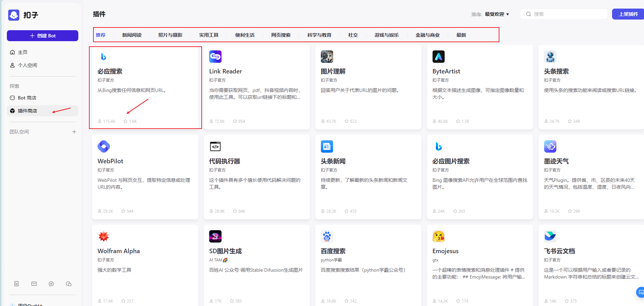Image resolution: width=644 pixels, height=306 pixels.
Task: Open the 必应图片搜索 plugin icon
Action: 439,146
